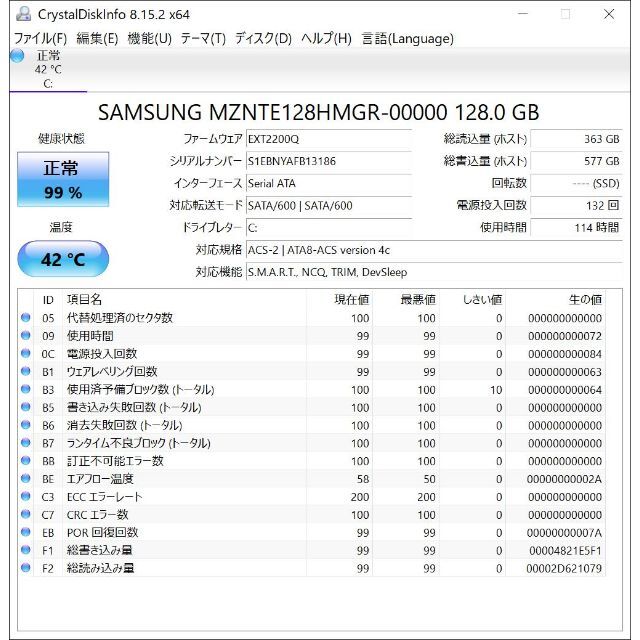Click raw value 00004821E5F1 in row F1

coord(565,551)
